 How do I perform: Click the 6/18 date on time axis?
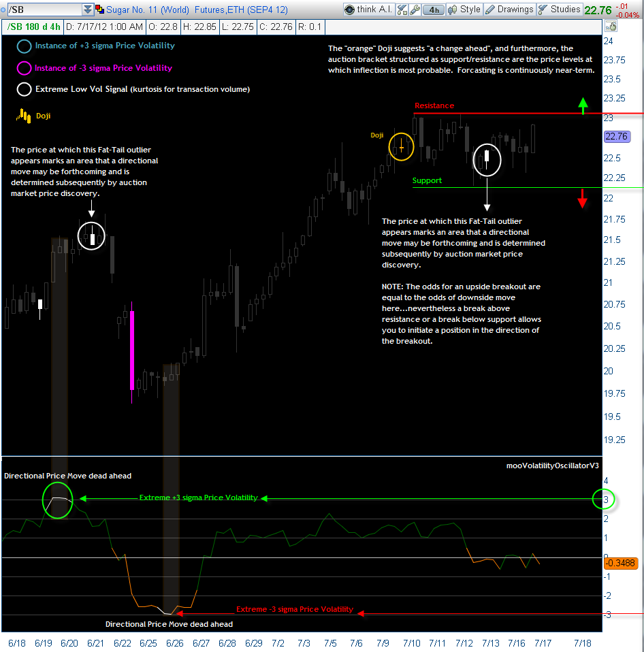[17, 643]
